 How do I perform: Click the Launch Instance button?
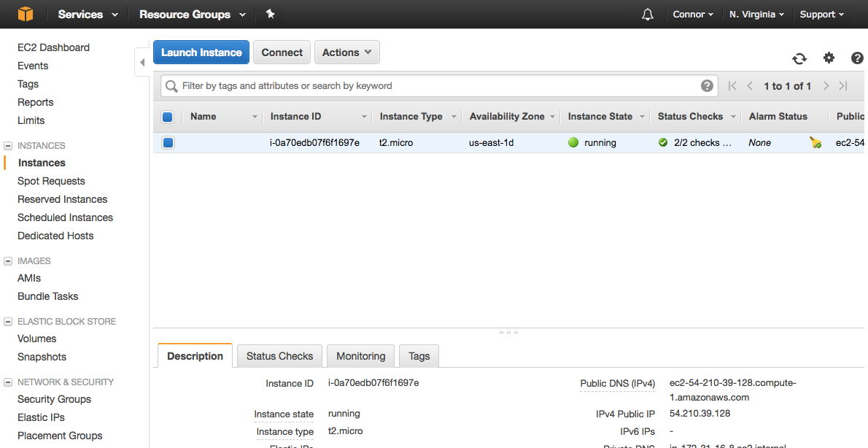pyautogui.click(x=201, y=53)
